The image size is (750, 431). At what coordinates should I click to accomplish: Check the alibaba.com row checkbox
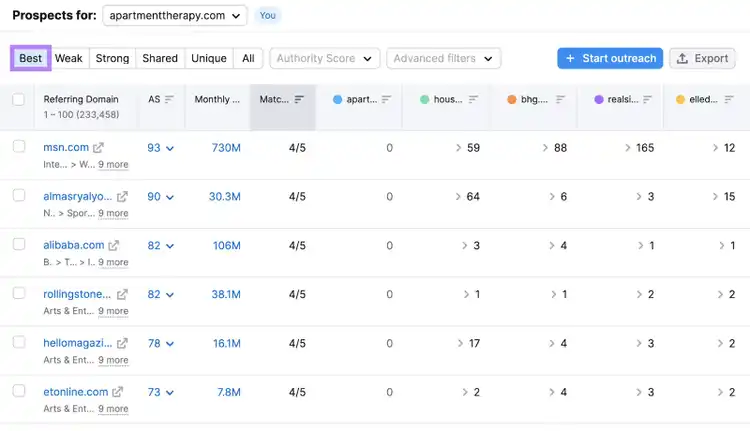click(19, 244)
